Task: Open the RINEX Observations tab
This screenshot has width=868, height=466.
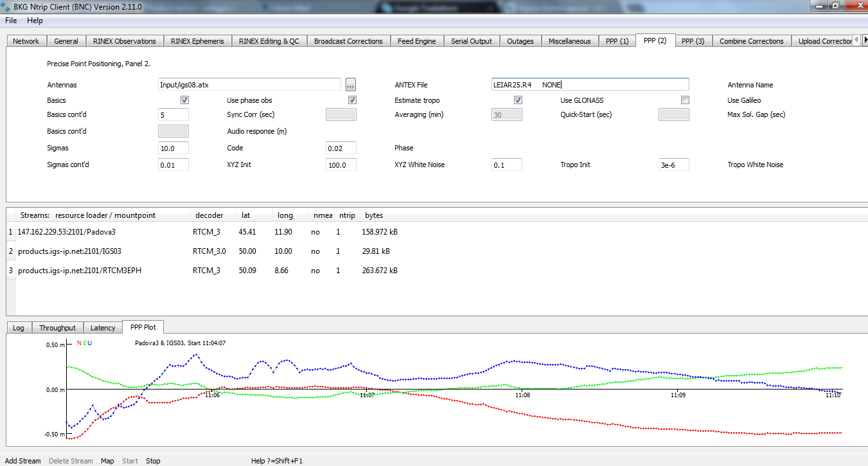Action: pos(125,41)
